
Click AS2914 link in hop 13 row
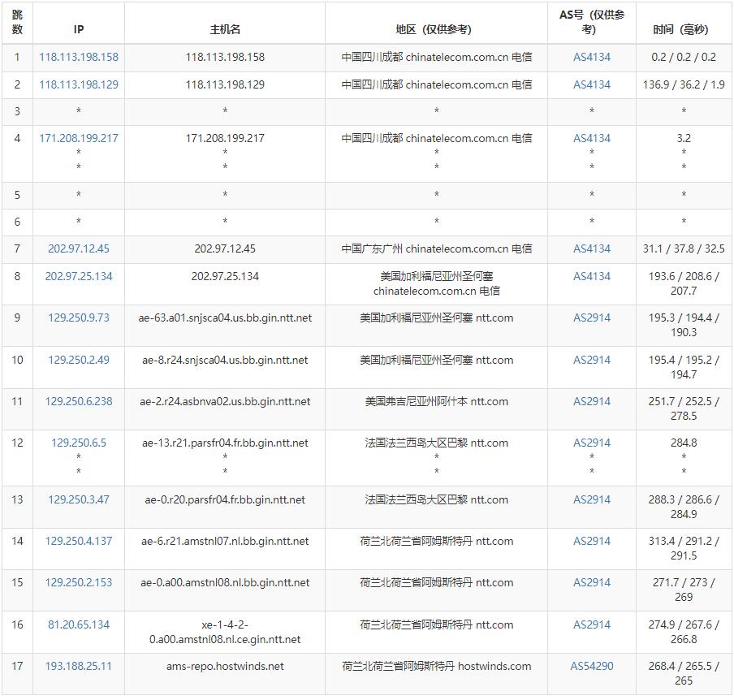coord(592,499)
